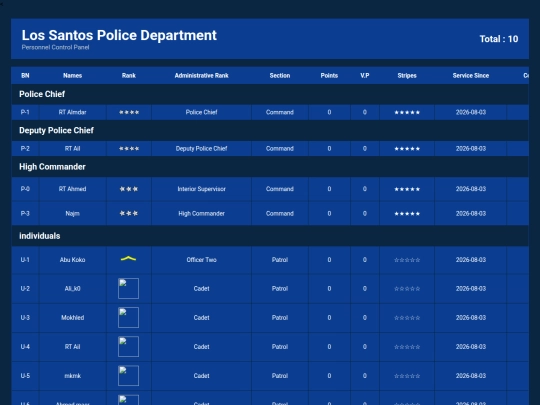Click the filled stripes stars for Nojm
Screen dimensions: 540x405
click(407, 214)
